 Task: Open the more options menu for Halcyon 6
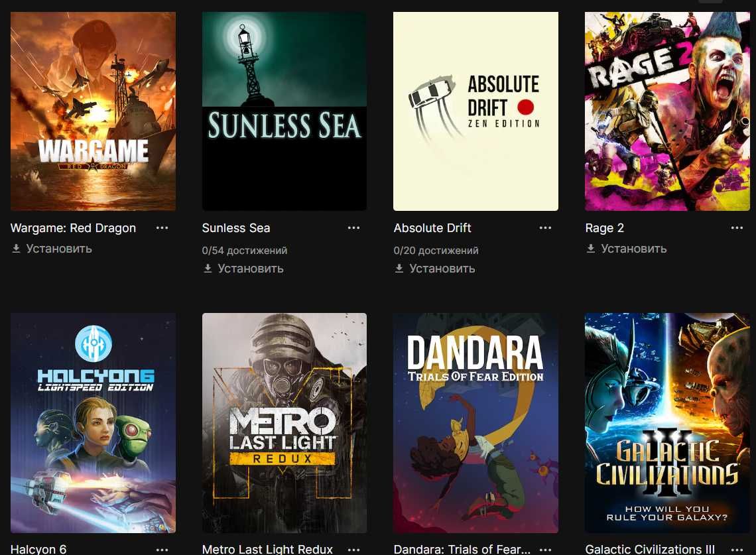click(x=162, y=549)
